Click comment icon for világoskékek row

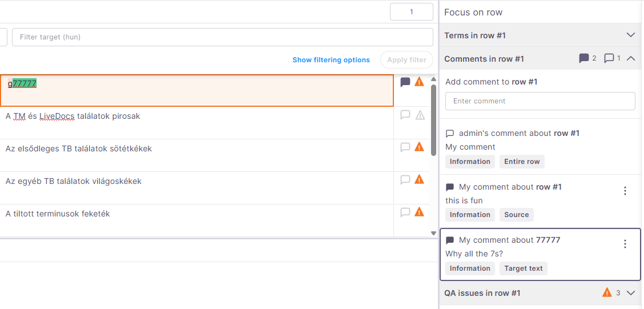pyautogui.click(x=405, y=179)
